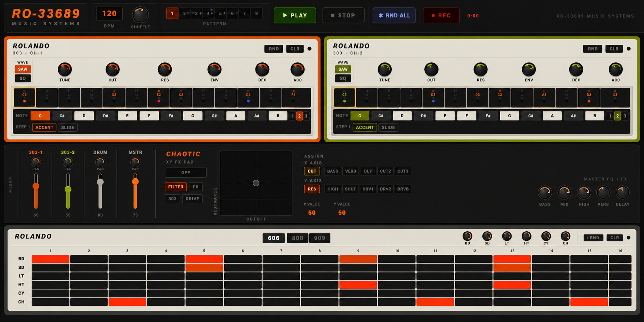Click the 120 BPM display
This screenshot has height=322, width=644.
[109, 14]
